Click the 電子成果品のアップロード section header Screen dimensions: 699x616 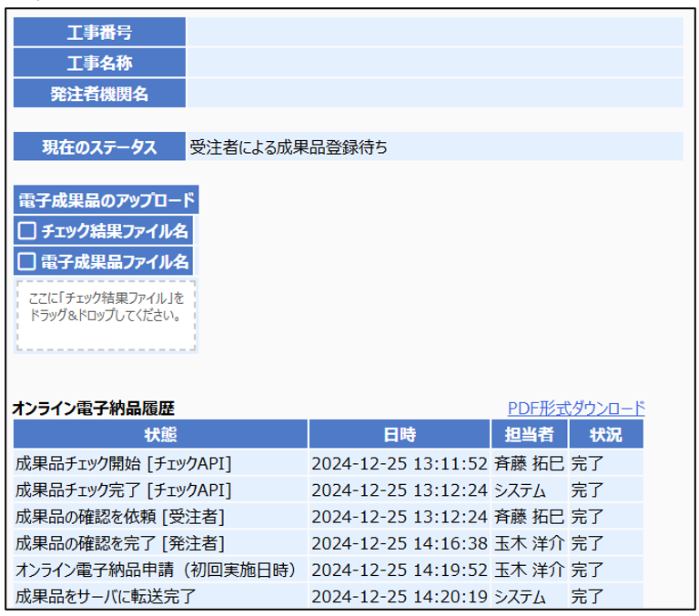click(x=106, y=200)
